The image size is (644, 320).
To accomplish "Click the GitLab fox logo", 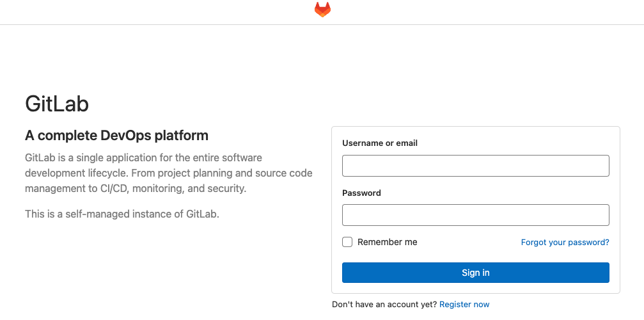I will [322, 10].
